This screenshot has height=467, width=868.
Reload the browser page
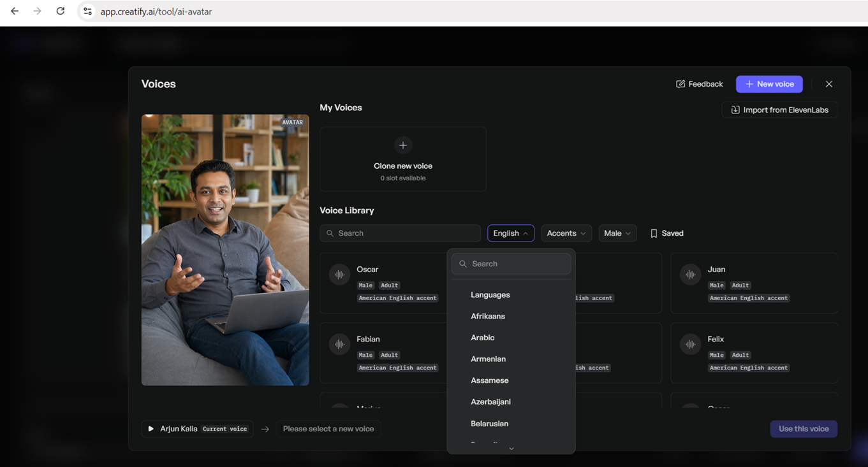coord(61,11)
